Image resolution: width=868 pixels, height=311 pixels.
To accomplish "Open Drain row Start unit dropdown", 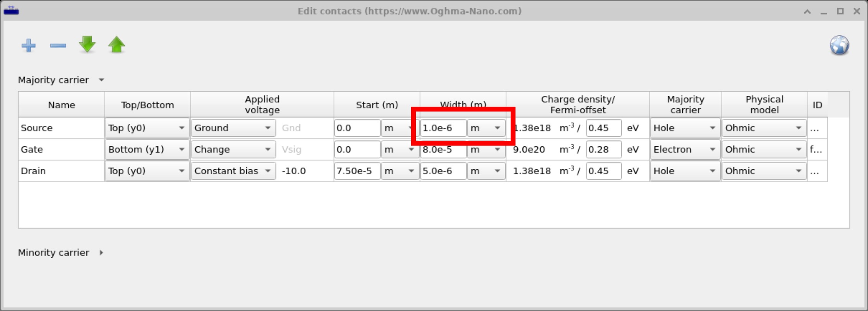I will click(x=400, y=171).
